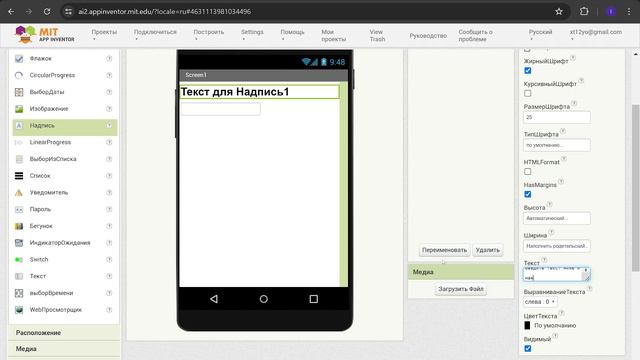Screen dimensions: 640x360
Task: Open the Проекты menu
Action: pyautogui.click(x=104, y=35)
